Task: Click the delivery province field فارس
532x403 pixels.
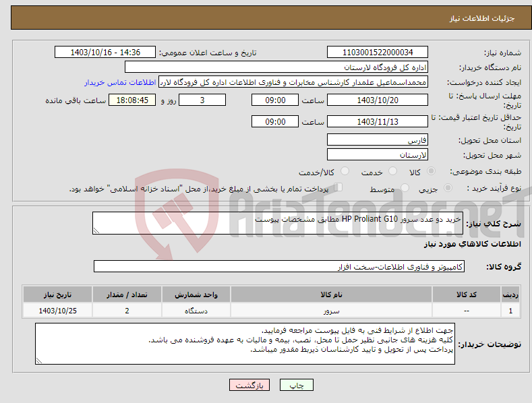Action: (x=378, y=139)
